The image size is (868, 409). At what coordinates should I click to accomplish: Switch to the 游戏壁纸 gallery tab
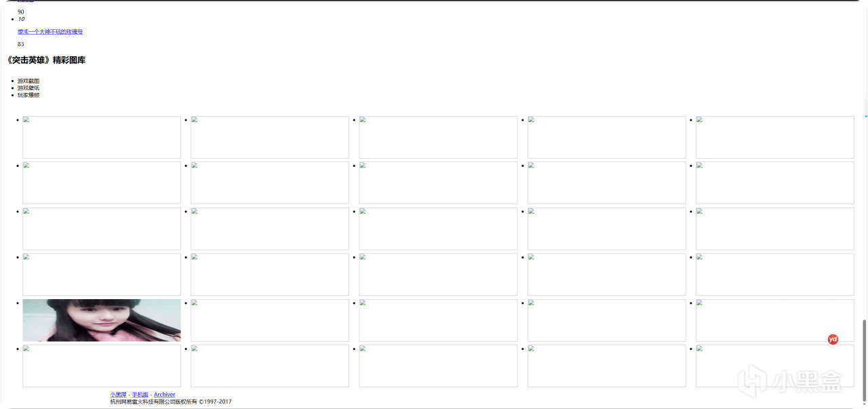28,87
